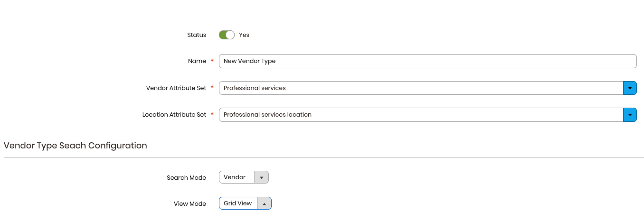
Task: Click the Location Attribute Set label
Action: [x=174, y=115]
